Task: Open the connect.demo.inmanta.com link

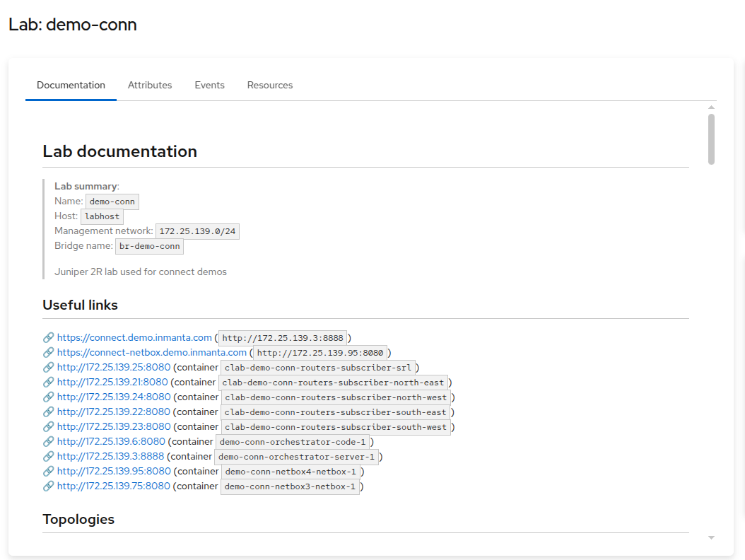Action: pos(134,337)
